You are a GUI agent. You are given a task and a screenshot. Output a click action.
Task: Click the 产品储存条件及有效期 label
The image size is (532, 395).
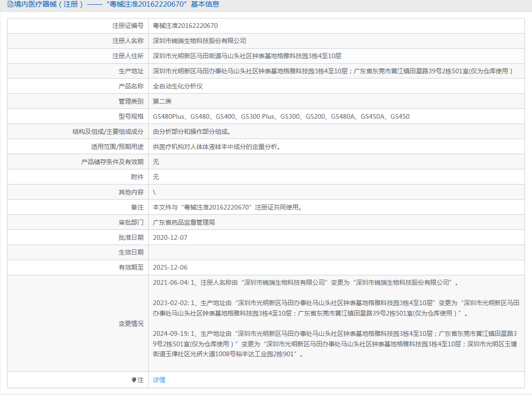[112, 162]
